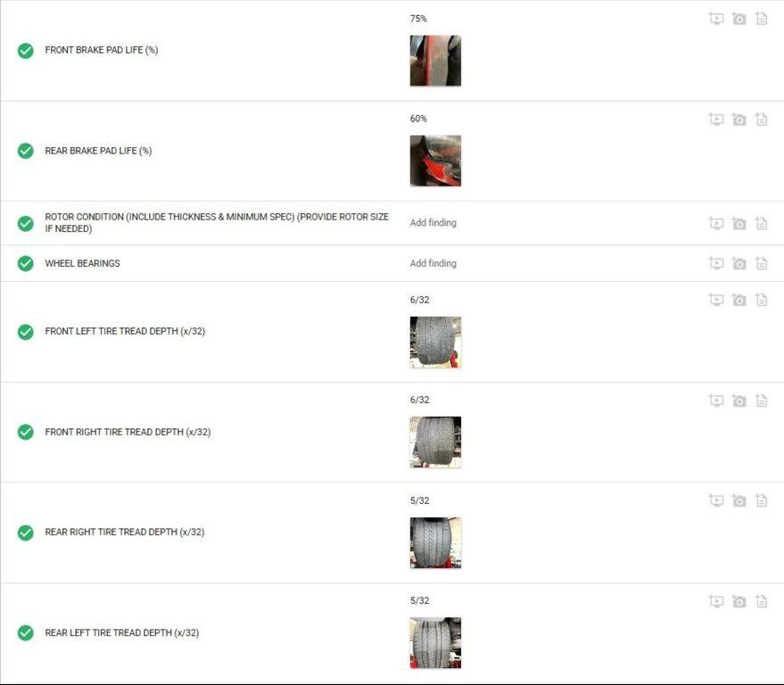This screenshot has width=784, height=685.
Task: Open front brake pad photo thumbnail
Action: (435, 61)
